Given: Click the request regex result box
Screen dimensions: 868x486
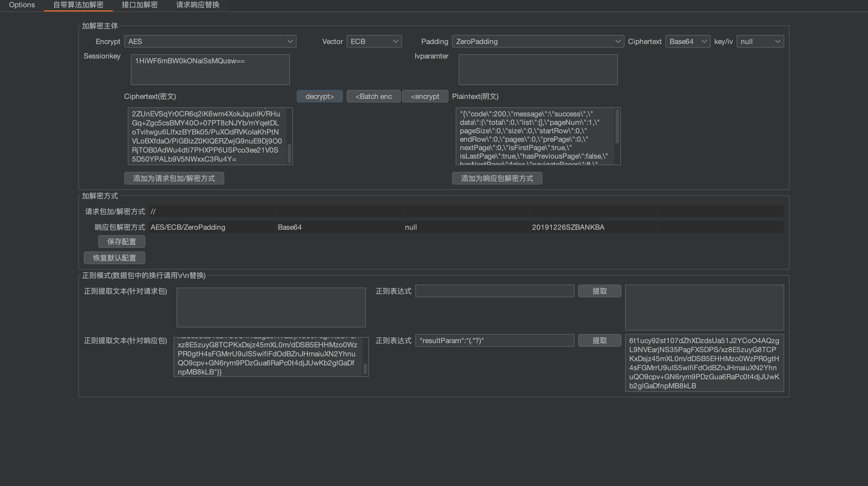Looking at the screenshot, I should pos(705,308).
